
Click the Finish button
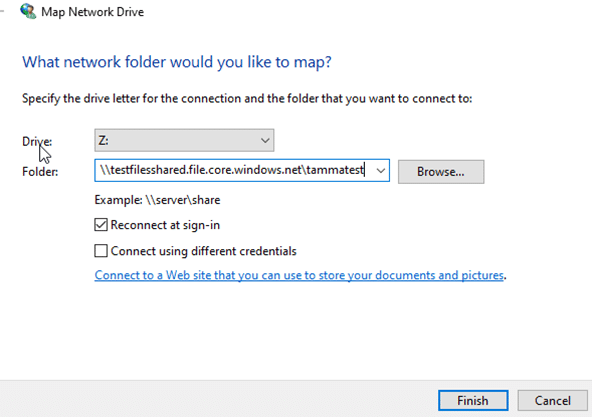(473, 400)
